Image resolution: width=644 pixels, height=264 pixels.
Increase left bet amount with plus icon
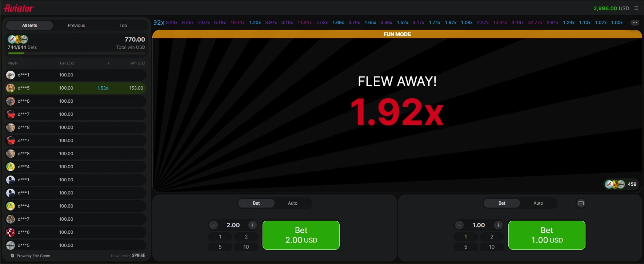click(253, 225)
